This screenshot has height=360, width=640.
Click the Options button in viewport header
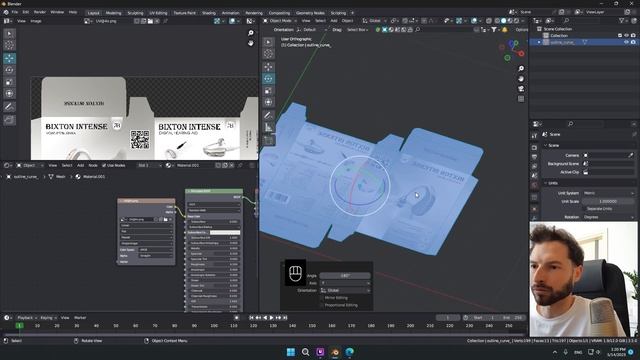[x=522, y=30]
